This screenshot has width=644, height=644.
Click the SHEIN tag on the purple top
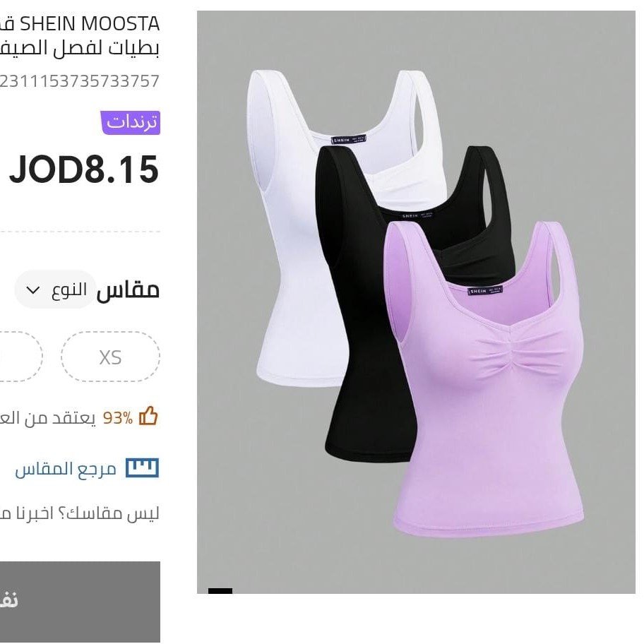coord(485,290)
